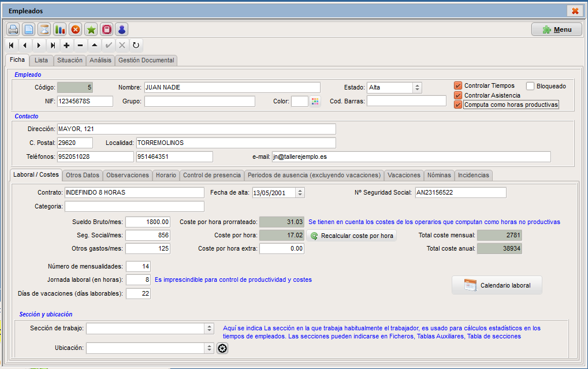Open the bar chart statistics icon
Screen dimensions: 588x369
click(x=60, y=29)
